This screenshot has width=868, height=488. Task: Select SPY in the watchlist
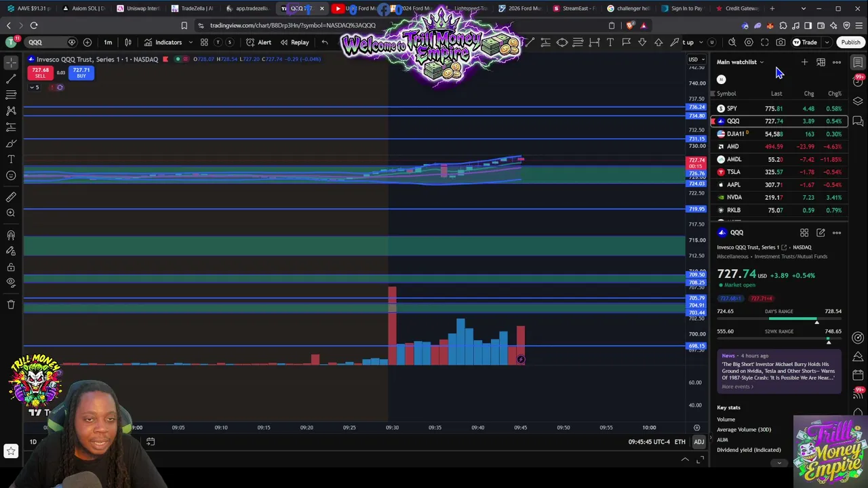[779, 108]
